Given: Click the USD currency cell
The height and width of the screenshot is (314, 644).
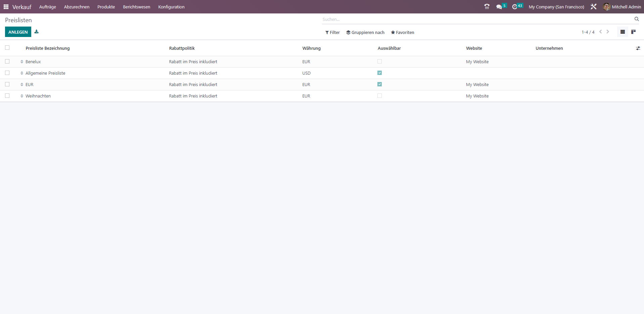Looking at the screenshot, I should tap(307, 73).
